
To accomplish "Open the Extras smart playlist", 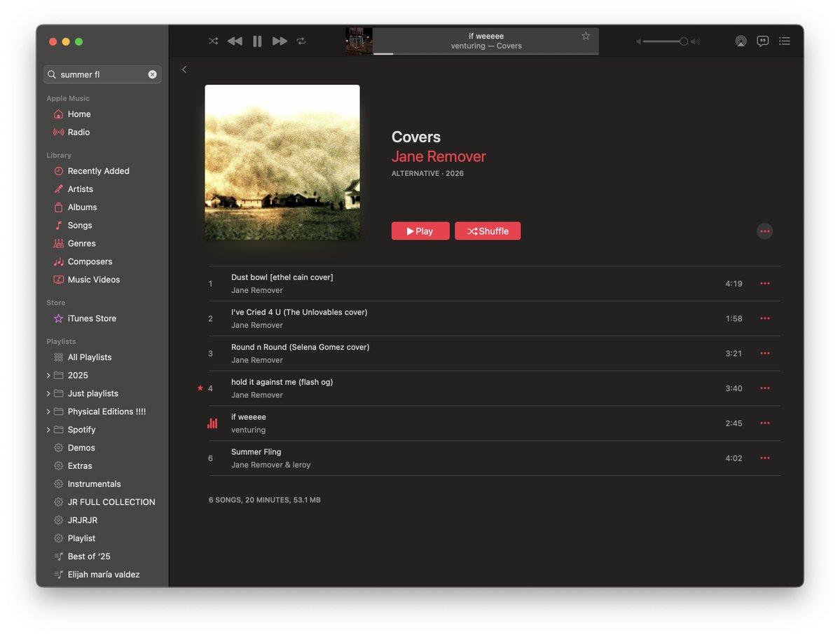I will (80, 466).
